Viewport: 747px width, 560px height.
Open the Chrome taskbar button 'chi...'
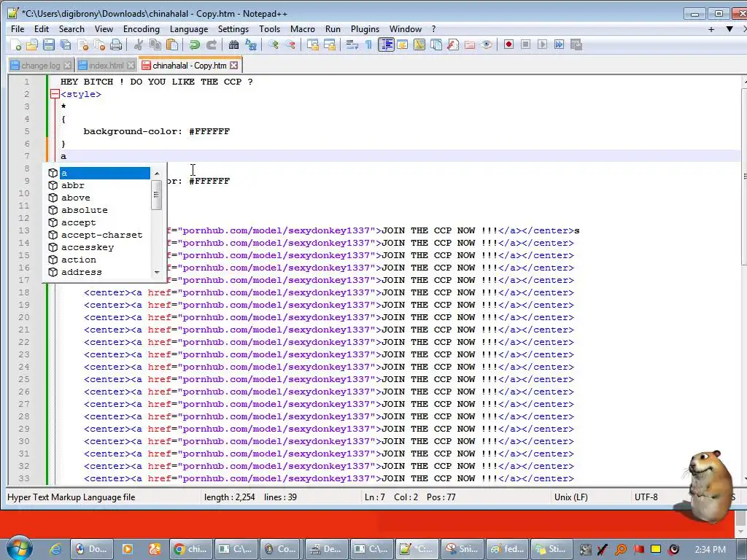(x=190, y=549)
